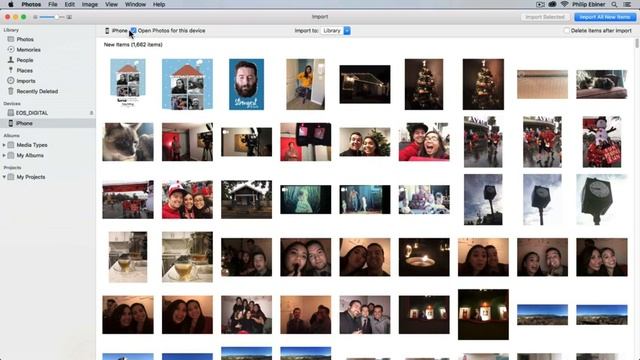Select the candle in dark thumbnail

pyautogui.click(x=424, y=257)
